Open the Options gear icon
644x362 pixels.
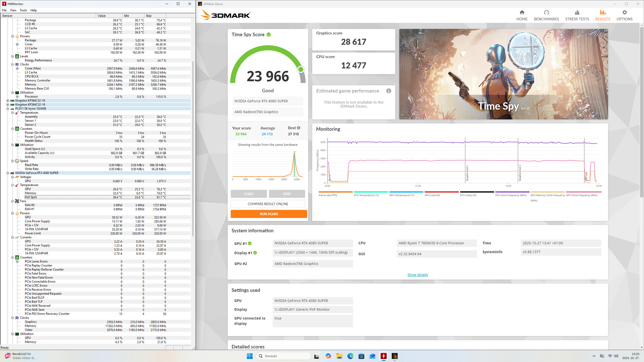(624, 13)
